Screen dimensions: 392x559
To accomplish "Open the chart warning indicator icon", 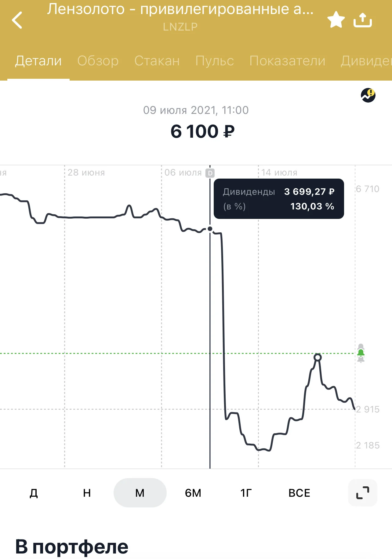I will pyautogui.click(x=368, y=95).
